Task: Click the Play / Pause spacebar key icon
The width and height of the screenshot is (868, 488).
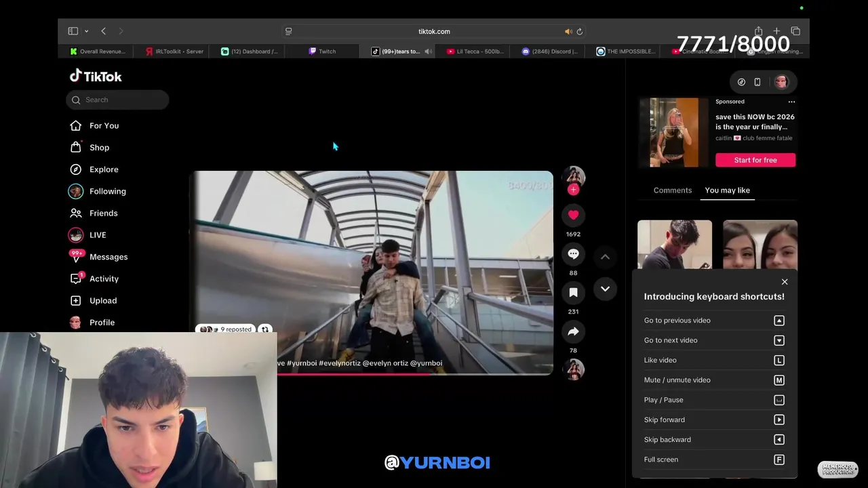Action: pyautogui.click(x=779, y=400)
